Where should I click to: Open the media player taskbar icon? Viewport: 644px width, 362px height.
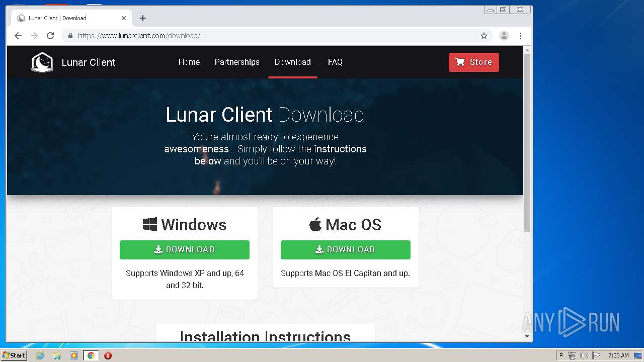[x=74, y=355]
